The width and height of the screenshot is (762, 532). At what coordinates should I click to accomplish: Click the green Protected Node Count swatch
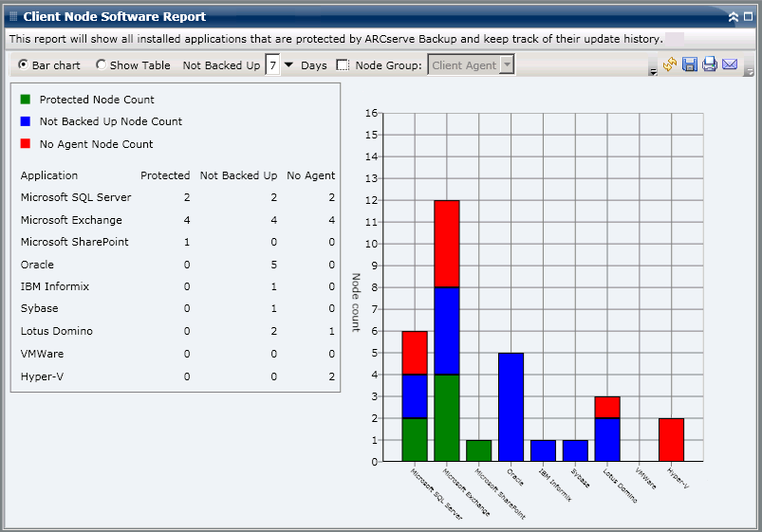tap(26, 100)
